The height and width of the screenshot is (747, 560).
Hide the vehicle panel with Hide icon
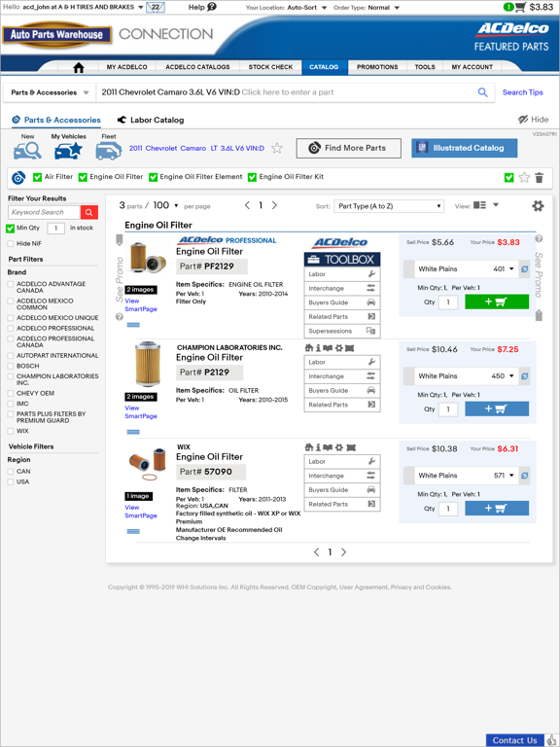[534, 120]
